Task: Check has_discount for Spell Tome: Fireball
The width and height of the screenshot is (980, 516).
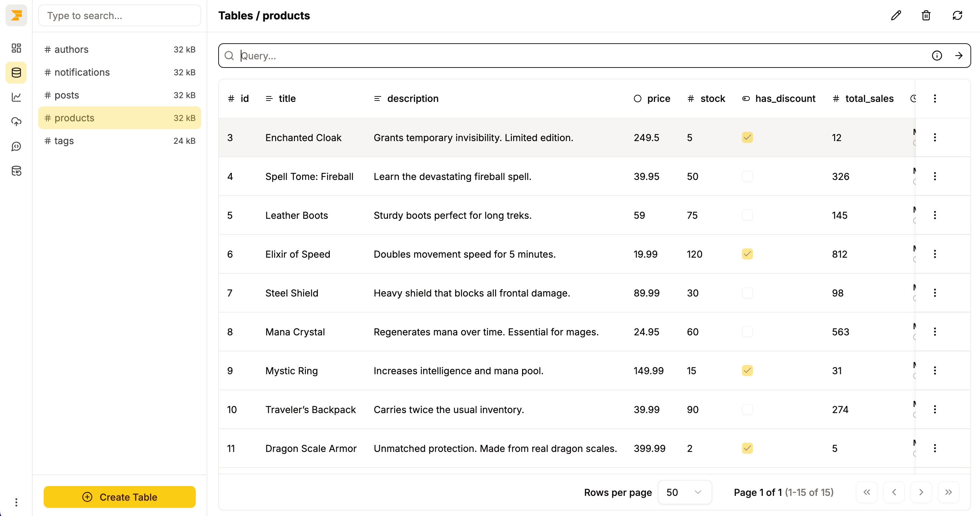Action: [x=747, y=177]
